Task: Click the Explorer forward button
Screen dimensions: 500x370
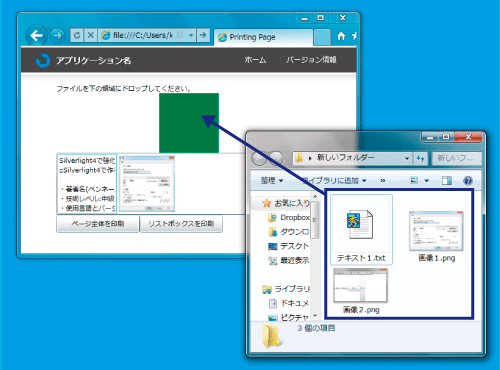Action: click(276, 158)
